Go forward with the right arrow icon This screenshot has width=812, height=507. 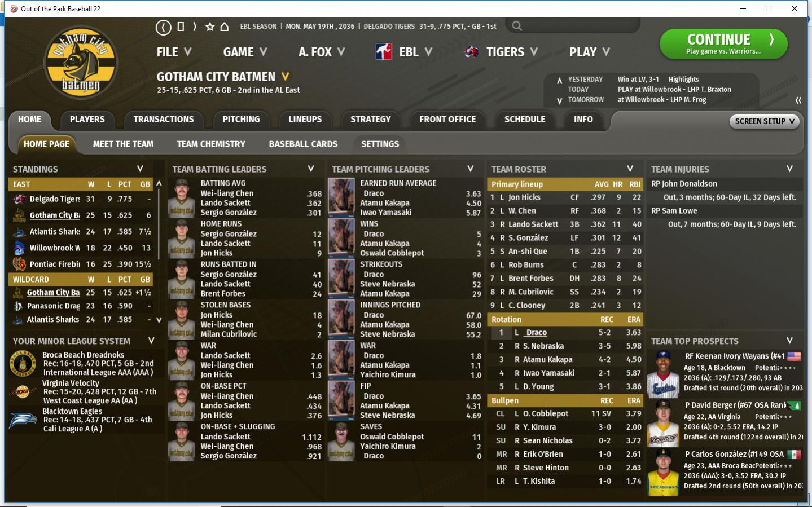pos(195,27)
